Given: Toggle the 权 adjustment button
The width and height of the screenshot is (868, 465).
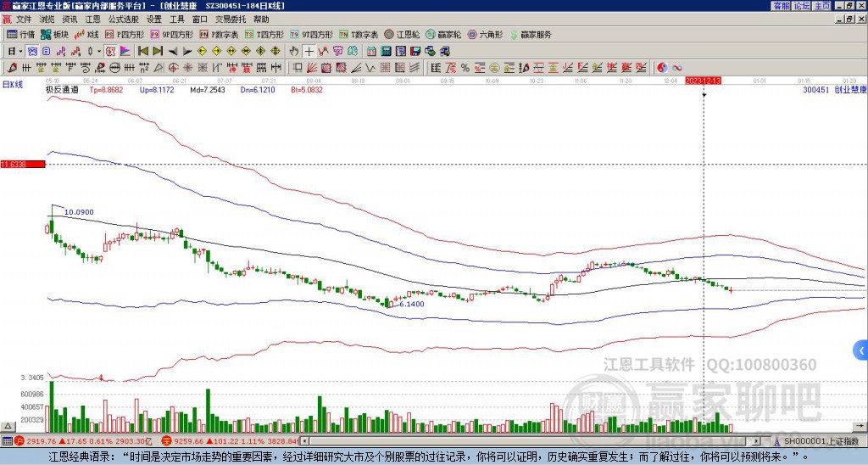Looking at the screenshot, I should pyautogui.click(x=110, y=51).
